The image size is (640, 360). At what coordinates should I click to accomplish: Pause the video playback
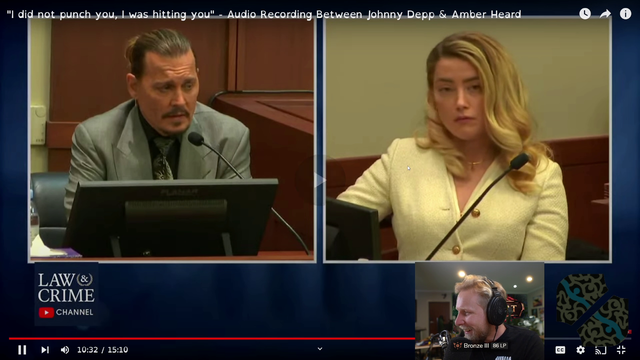pos(22,350)
